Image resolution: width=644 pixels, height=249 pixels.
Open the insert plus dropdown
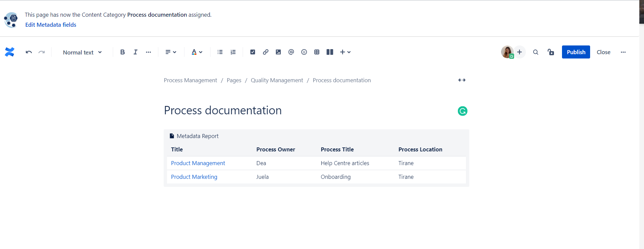345,52
